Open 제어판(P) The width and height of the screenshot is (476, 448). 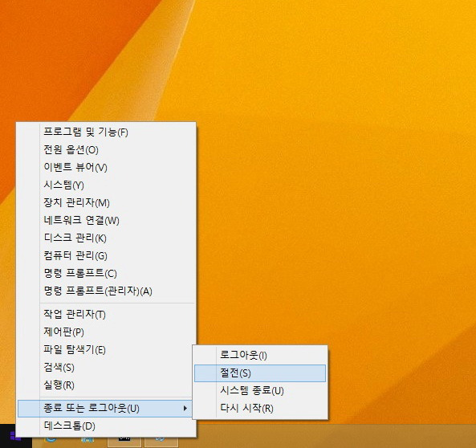(106, 332)
